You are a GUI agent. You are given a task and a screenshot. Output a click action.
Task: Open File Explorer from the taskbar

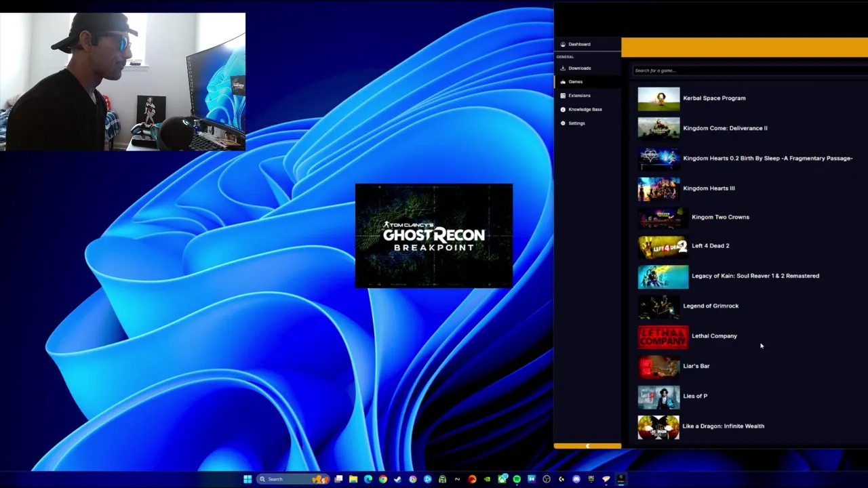[353, 479]
